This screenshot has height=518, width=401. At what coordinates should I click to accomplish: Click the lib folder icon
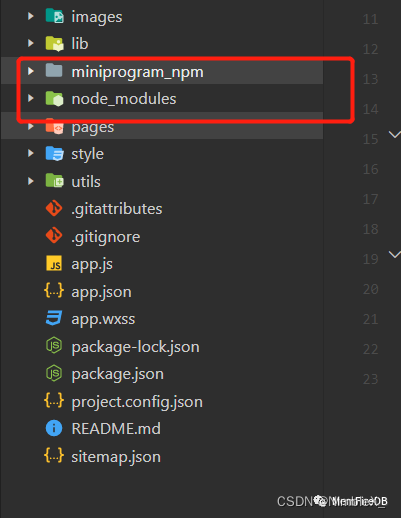[54, 43]
